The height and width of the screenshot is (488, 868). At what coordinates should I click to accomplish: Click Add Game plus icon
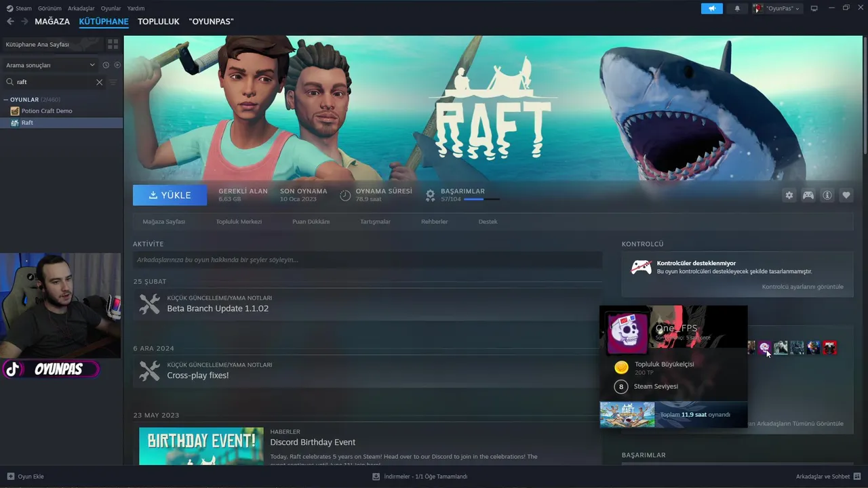pyautogui.click(x=10, y=476)
